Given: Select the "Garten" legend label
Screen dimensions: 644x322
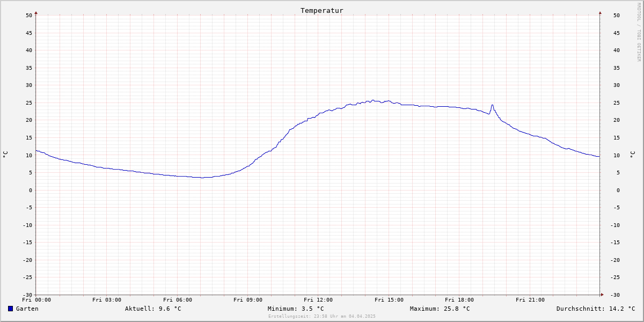Looking at the screenshot, I should (x=27, y=309).
